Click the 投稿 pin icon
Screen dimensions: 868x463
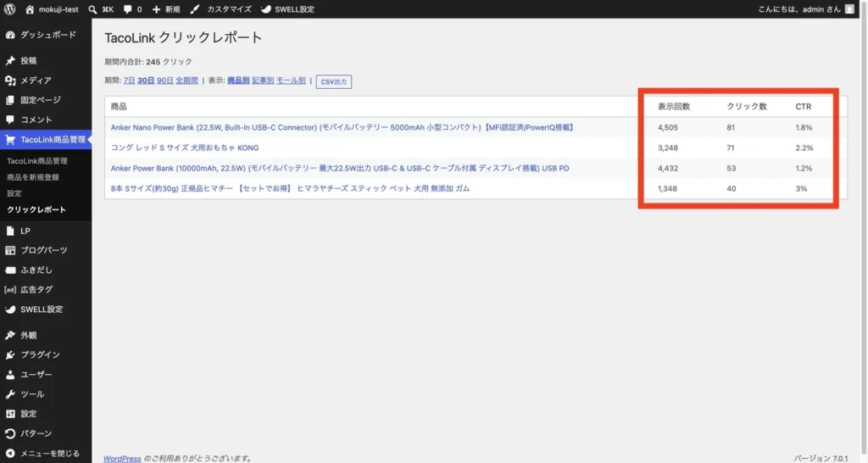coord(10,60)
